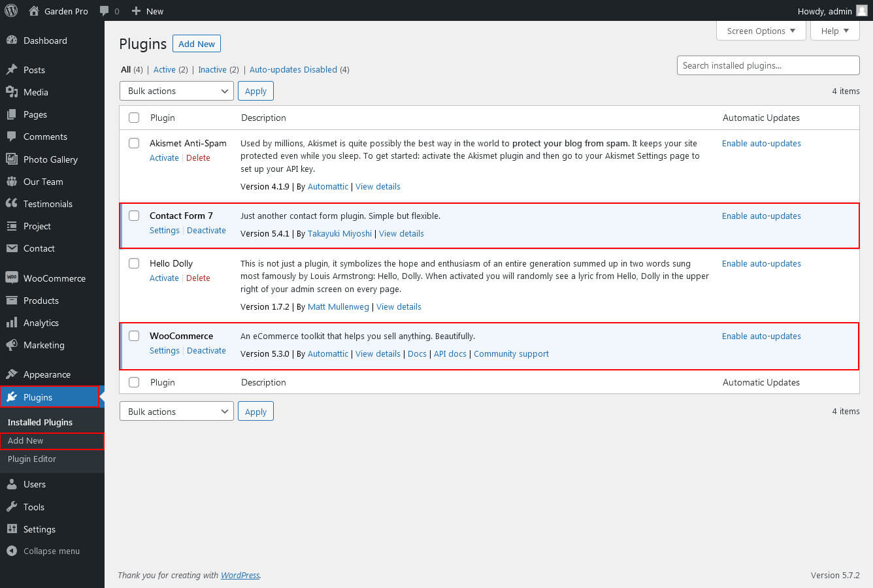The height and width of the screenshot is (588, 873).
Task: Click the bottom Apply button
Action: click(255, 412)
